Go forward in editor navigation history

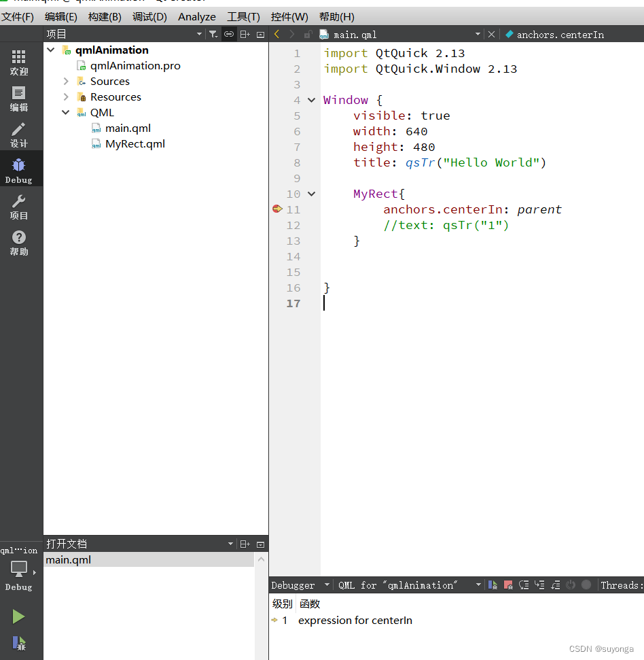point(292,34)
